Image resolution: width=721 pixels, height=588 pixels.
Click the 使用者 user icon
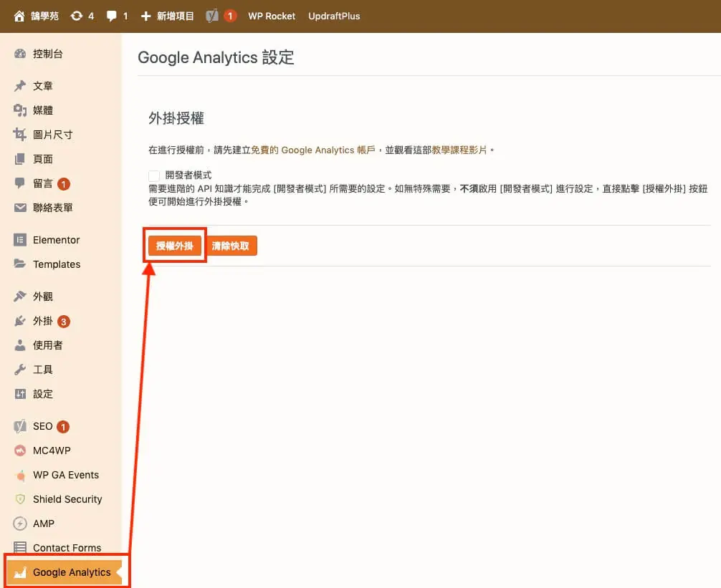[20, 345]
